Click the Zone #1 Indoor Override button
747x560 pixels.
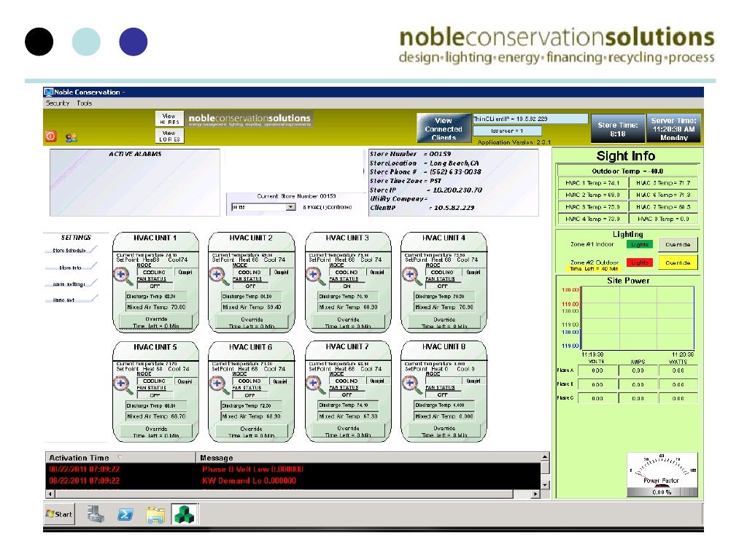[x=678, y=244]
